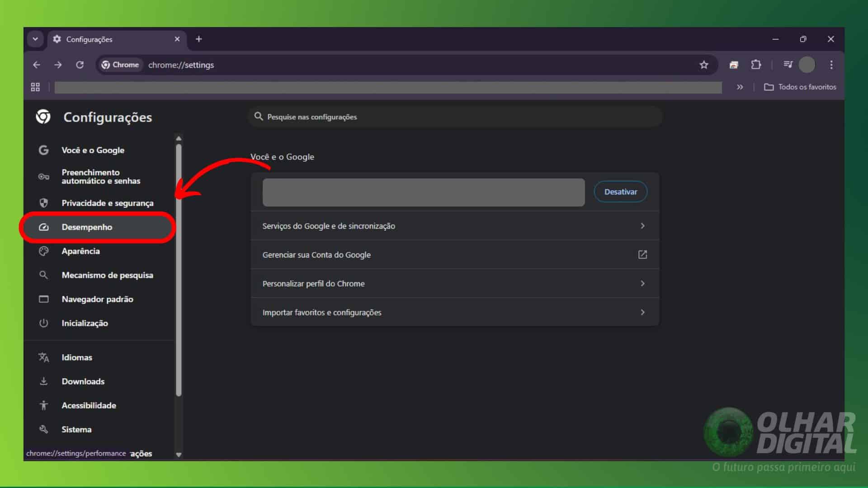Click the key icon for passwords
Screen dimensions: 868x488
pos(43,177)
